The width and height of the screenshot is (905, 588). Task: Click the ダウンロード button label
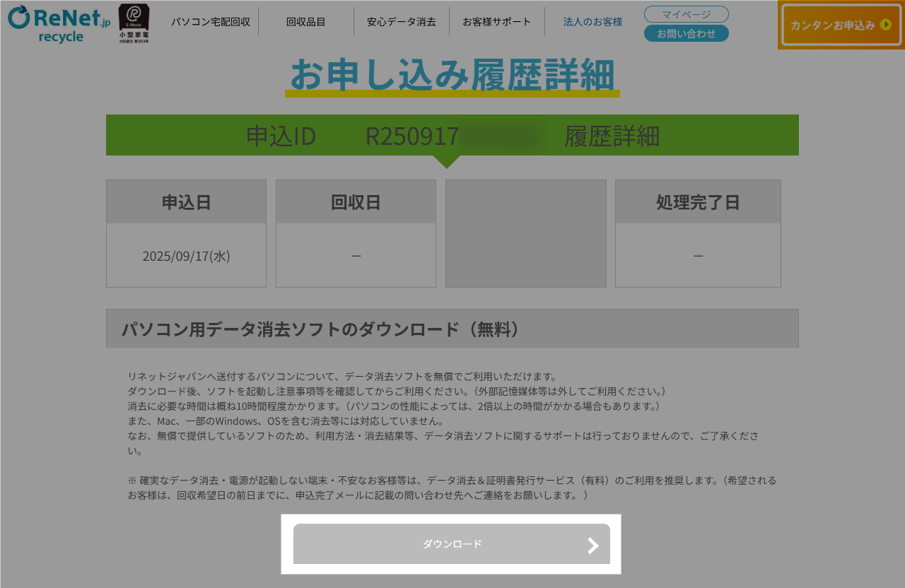[452, 544]
